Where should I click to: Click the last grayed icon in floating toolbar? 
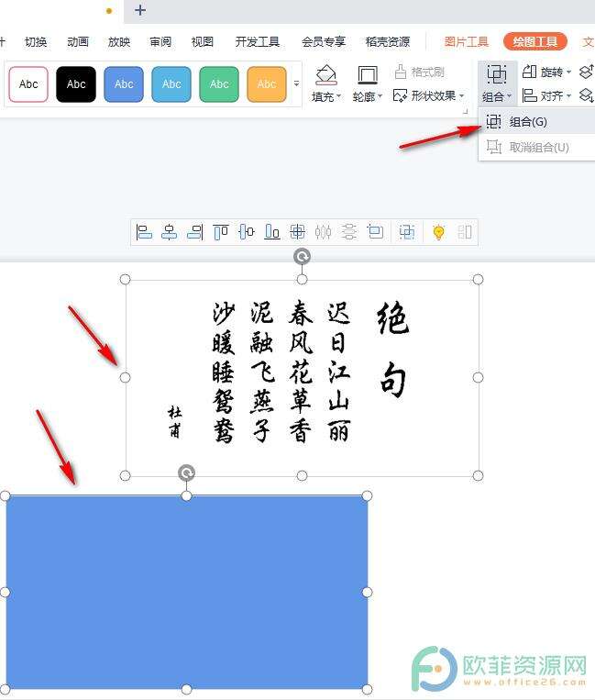[464, 232]
